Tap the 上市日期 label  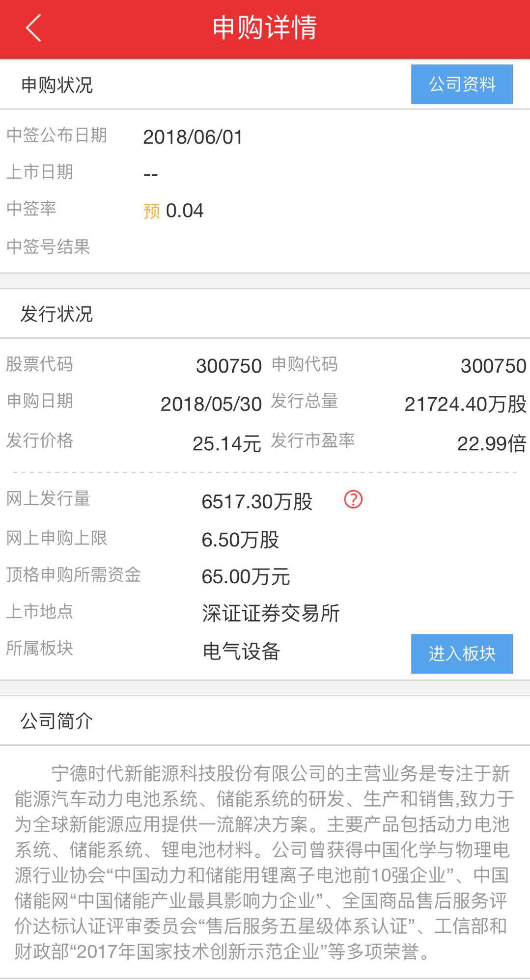click(x=40, y=172)
